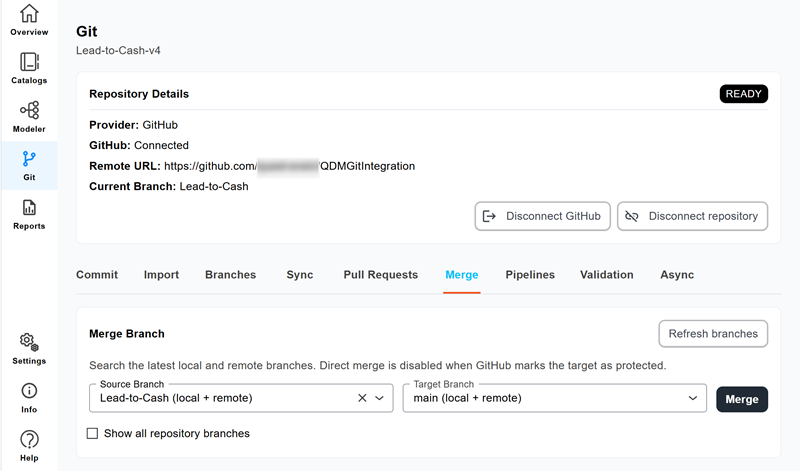
Task: Click the Disconnect repository button
Action: tap(692, 216)
